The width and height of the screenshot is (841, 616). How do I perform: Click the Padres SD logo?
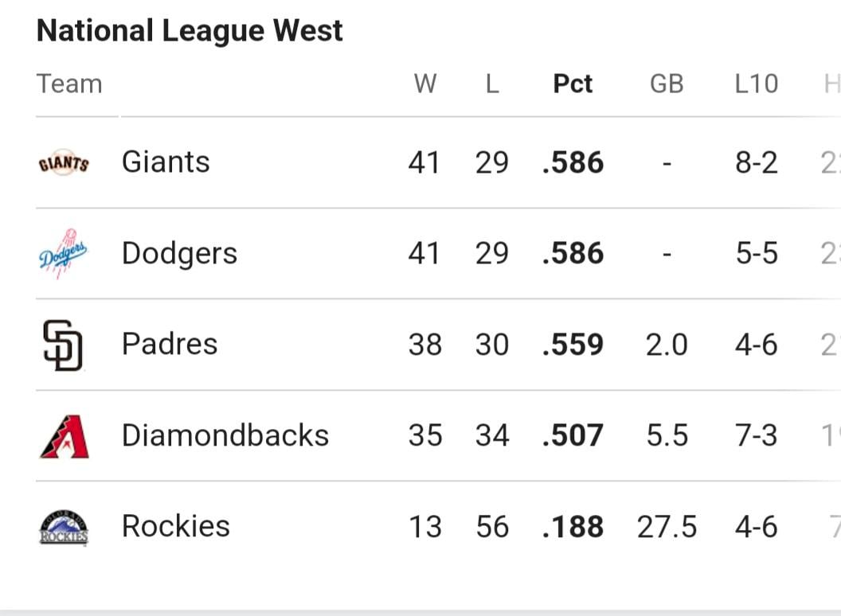(63, 345)
